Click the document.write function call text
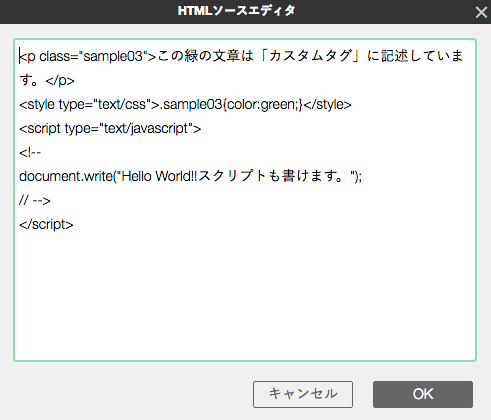 point(66,176)
